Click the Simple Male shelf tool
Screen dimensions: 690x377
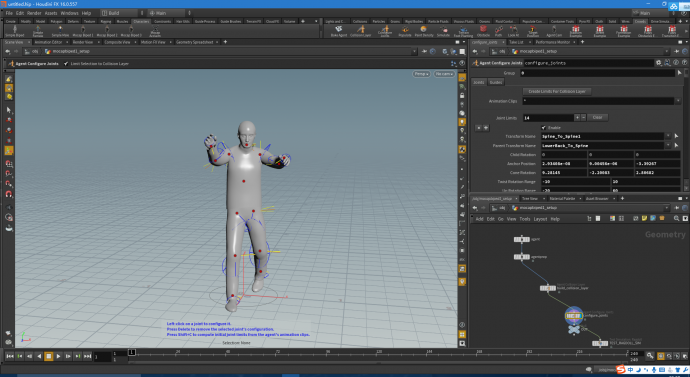click(60, 31)
